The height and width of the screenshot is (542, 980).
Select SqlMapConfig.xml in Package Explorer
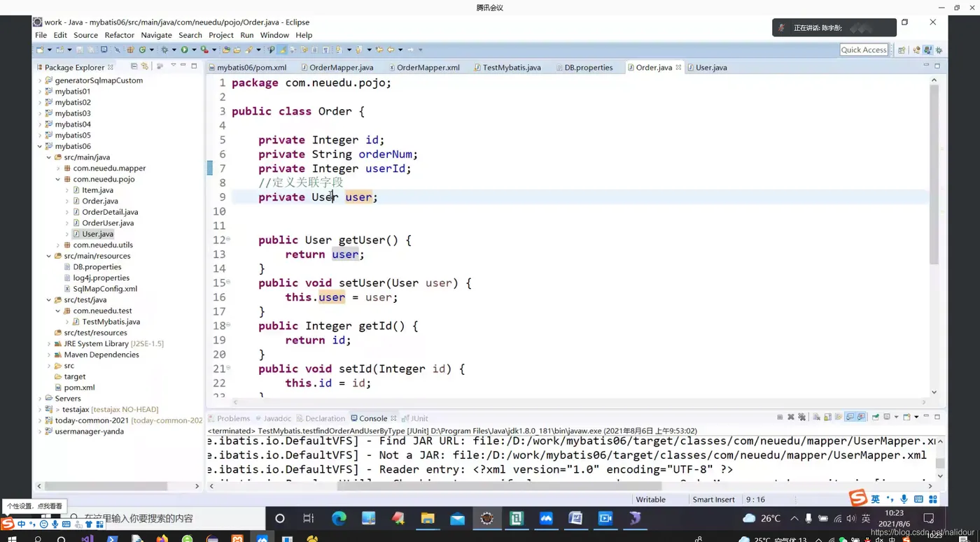(x=105, y=289)
